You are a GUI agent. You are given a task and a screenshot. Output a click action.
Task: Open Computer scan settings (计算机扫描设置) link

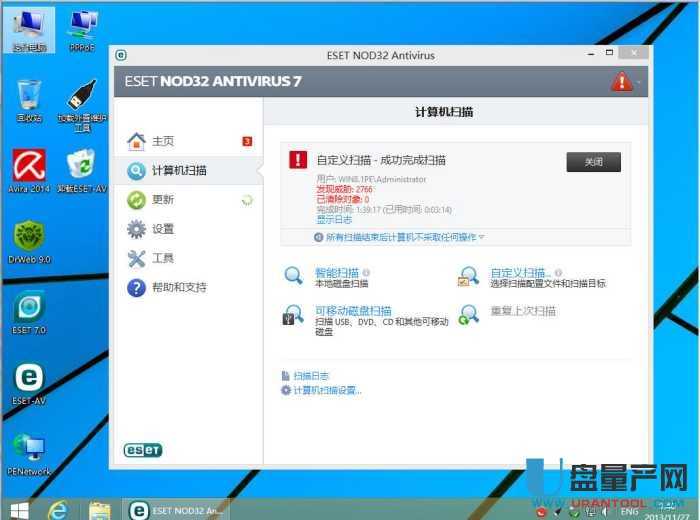point(326,390)
